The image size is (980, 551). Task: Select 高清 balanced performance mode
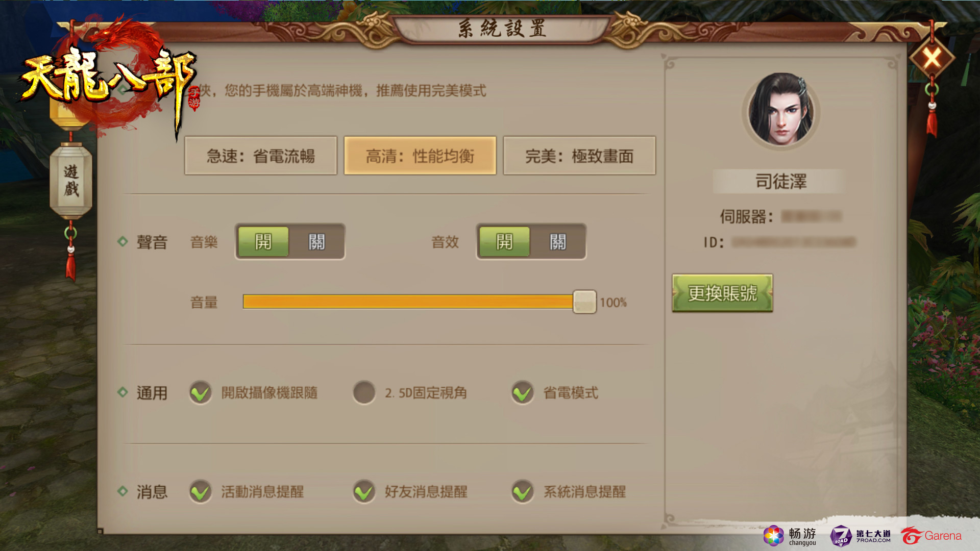tap(420, 156)
